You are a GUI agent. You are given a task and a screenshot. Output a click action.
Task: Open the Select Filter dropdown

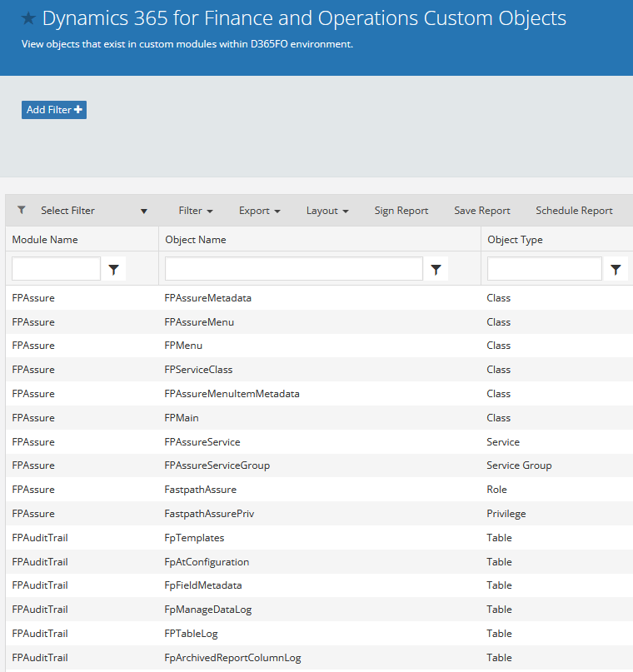(x=93, y=211)
